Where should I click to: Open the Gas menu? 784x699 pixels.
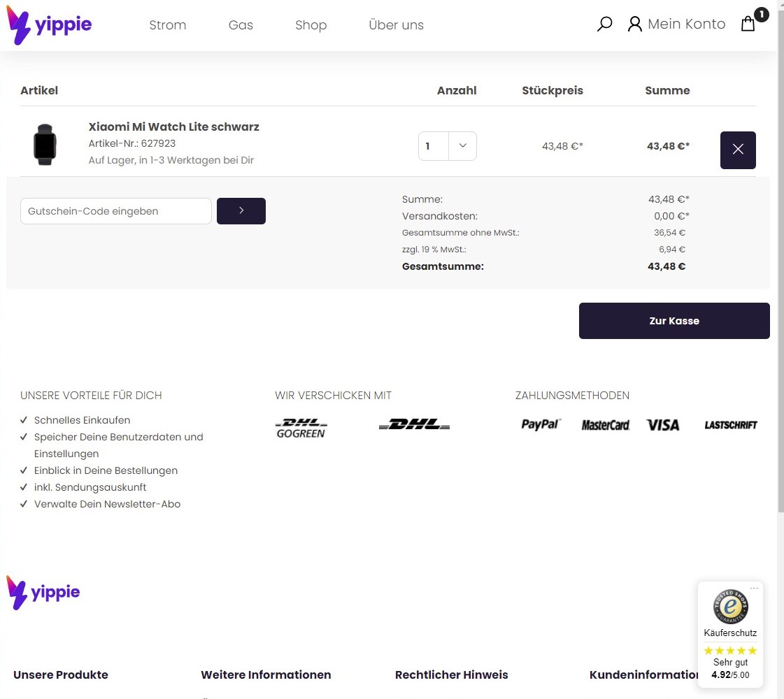click(x=241, y=25)
